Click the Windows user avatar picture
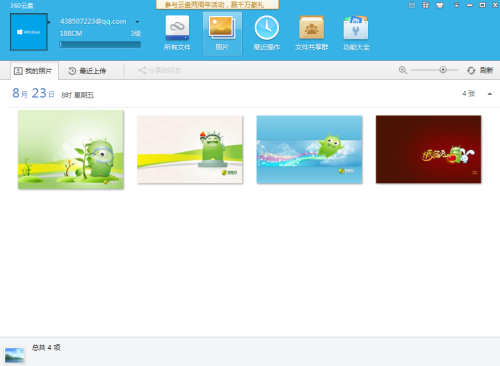 (29, 32)
